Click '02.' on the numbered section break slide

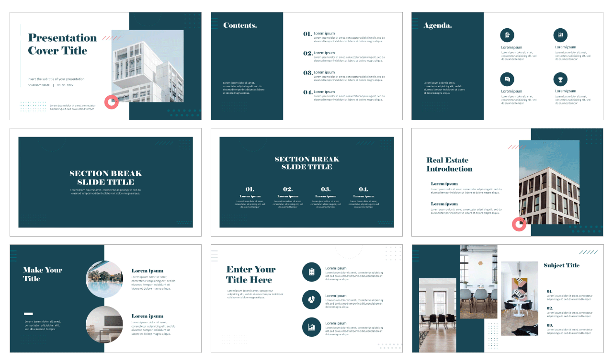(x=287, y=189)
